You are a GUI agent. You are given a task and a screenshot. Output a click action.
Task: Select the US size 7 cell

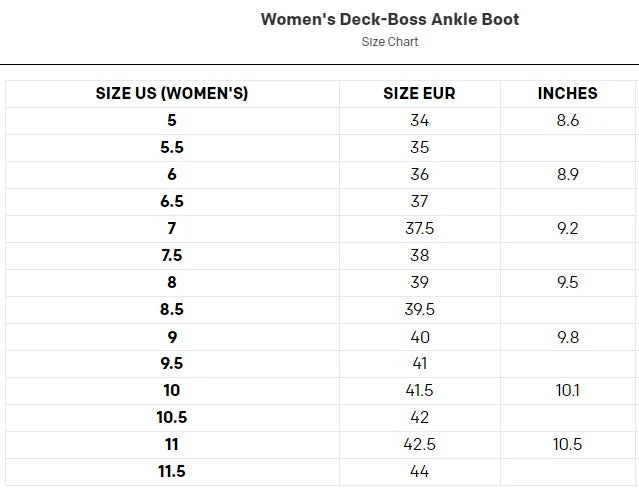pyautogui.click(x=172, y=228)
